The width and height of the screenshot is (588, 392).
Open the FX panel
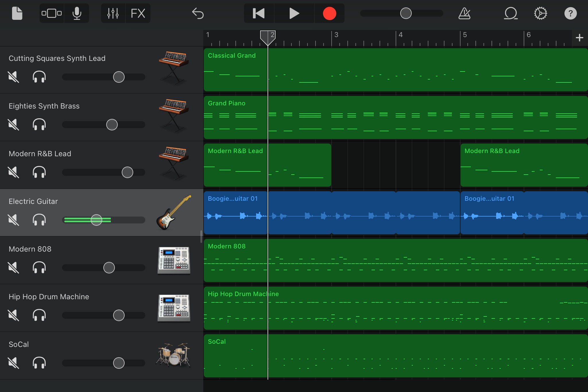tap(138, 13)
